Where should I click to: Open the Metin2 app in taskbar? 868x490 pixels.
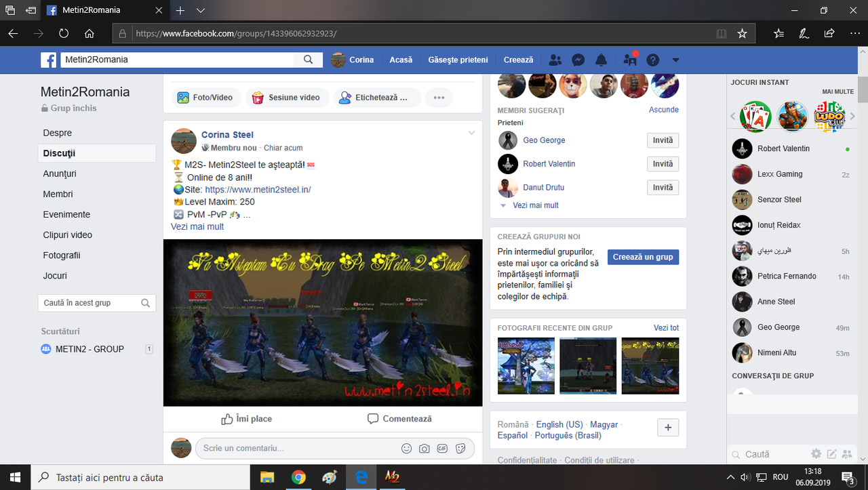pos(392,477)
